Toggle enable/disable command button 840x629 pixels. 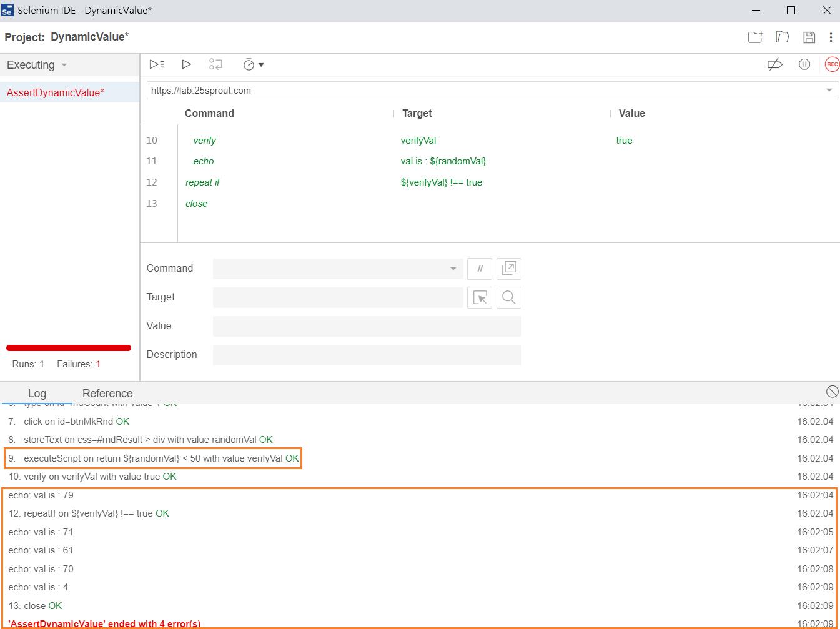(x=480, y=269)
